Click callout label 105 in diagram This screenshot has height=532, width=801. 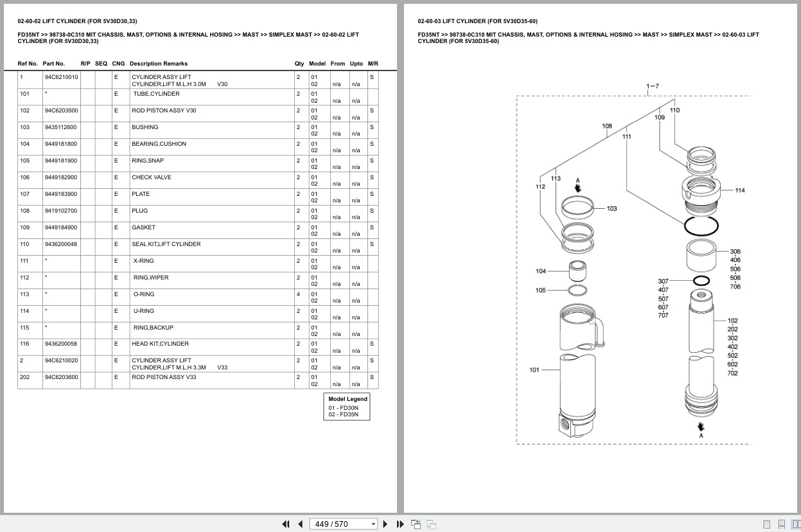[541, 290]
